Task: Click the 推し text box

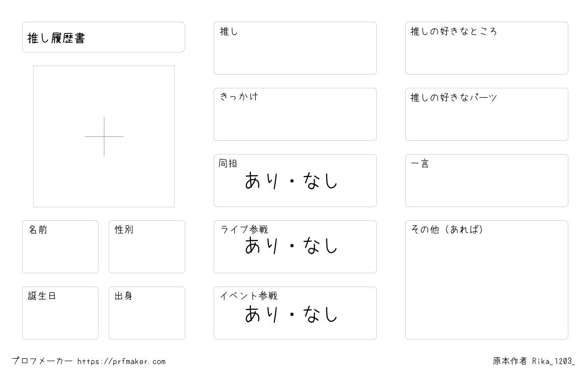Action: click(295, 48)
